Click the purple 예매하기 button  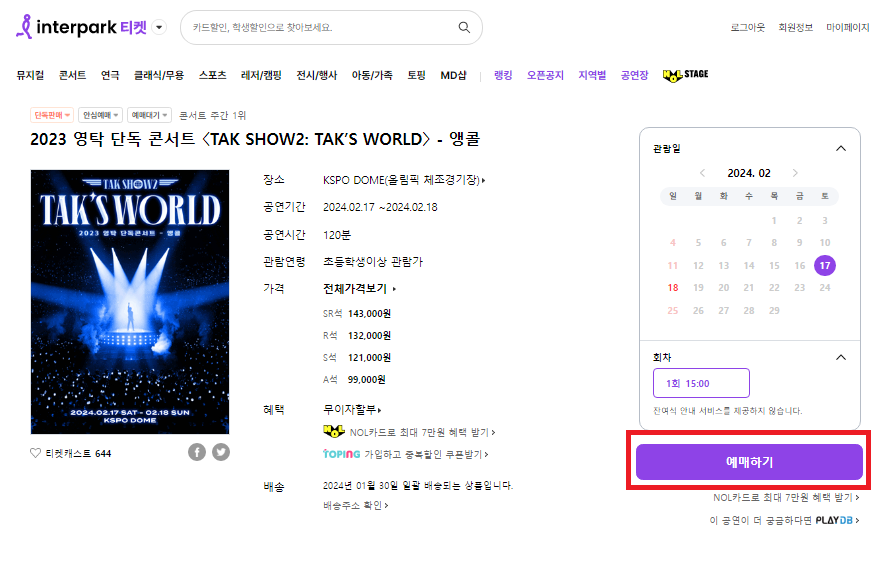(749, 462)
